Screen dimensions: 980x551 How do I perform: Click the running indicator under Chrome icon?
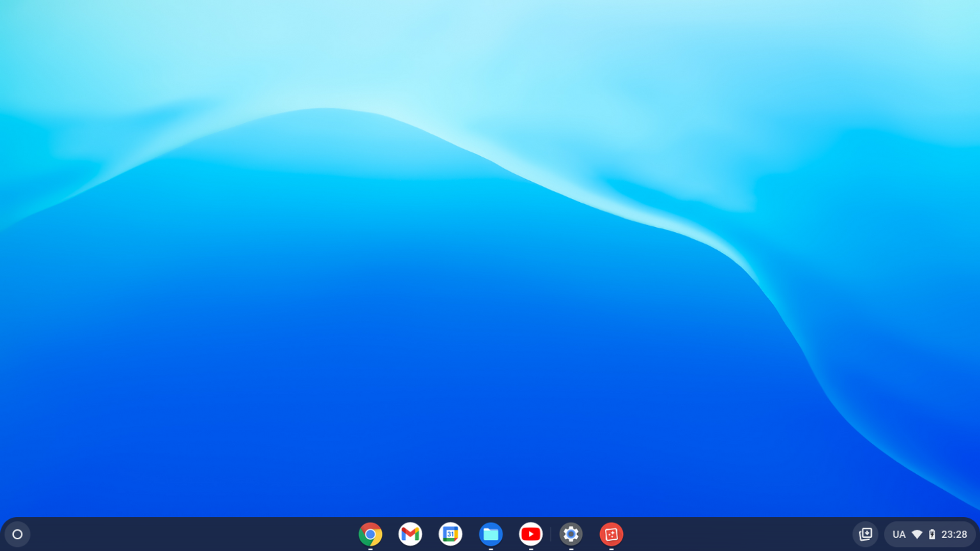point(370,549)
